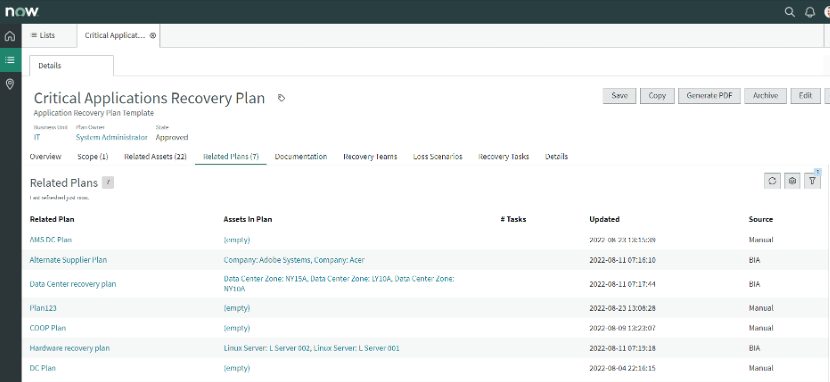
Task: Sort by the Assets In Plan column header
Action: coord(248,219)
